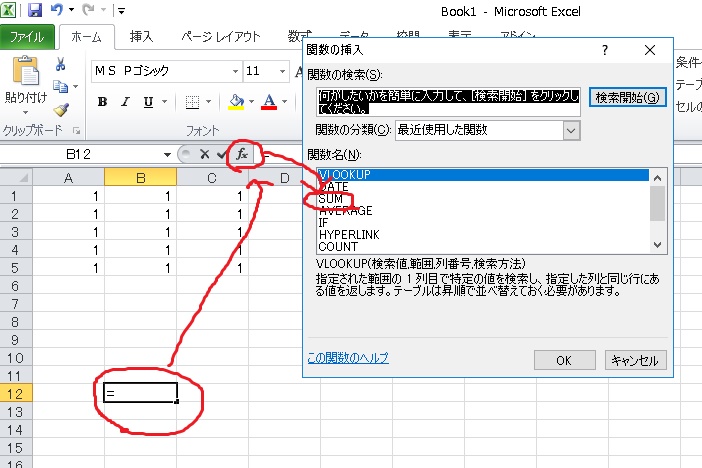The width and height of the screenshot is (702, 468).
Task: Switch to the 挿入 ribbon tab
Action: coord(141,37)
